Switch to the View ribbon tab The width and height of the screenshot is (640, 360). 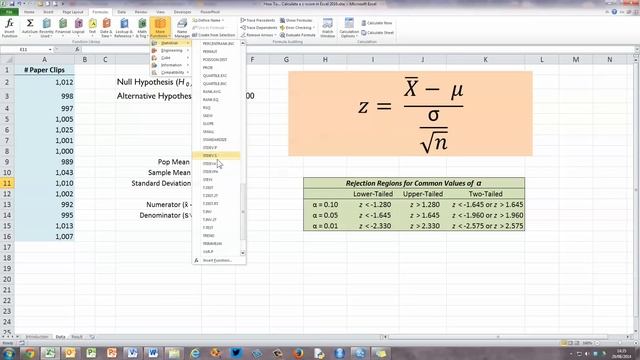point(160,12)
